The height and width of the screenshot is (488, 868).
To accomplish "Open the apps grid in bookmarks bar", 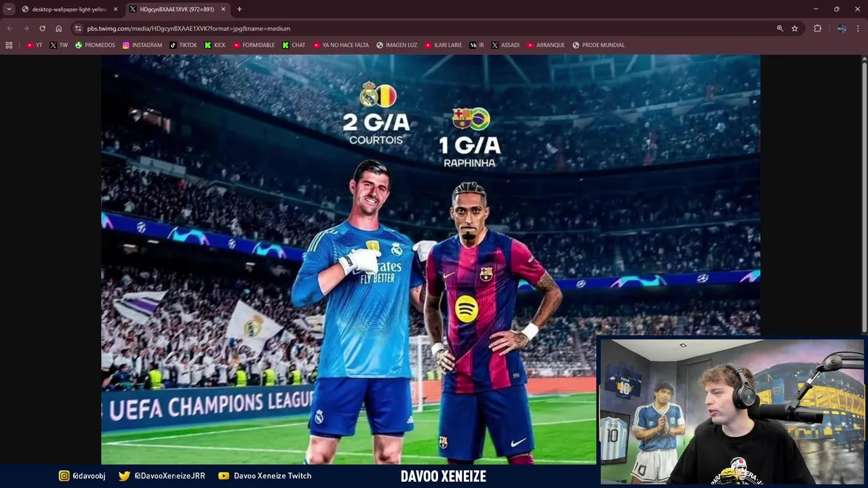I will [9, 45].
